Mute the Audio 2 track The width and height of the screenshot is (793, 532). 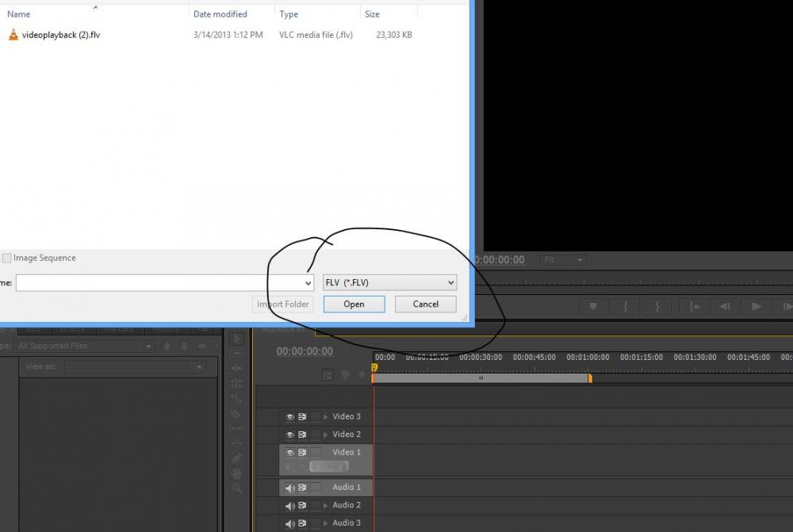289,505
